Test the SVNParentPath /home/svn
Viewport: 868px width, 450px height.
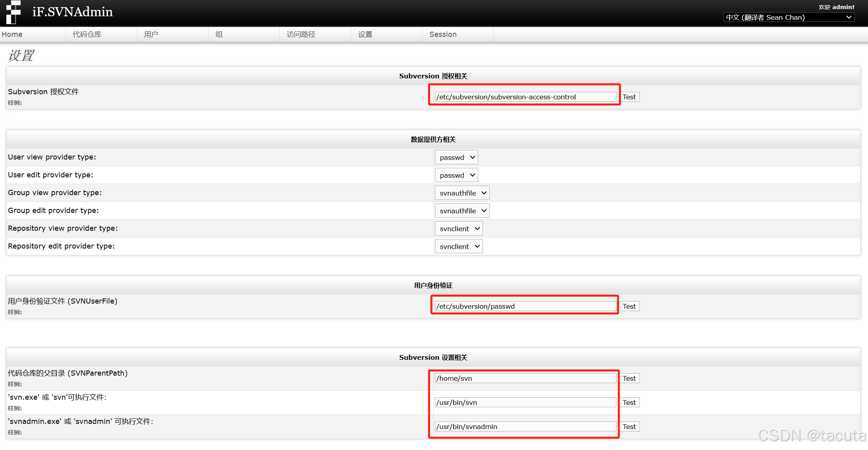point(629,378)
